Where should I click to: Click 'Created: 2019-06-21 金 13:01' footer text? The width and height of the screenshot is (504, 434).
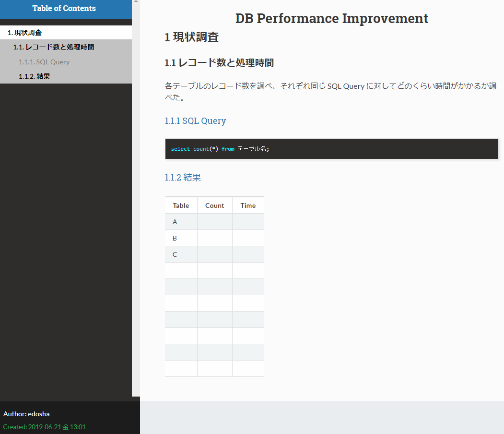point(44,427)
